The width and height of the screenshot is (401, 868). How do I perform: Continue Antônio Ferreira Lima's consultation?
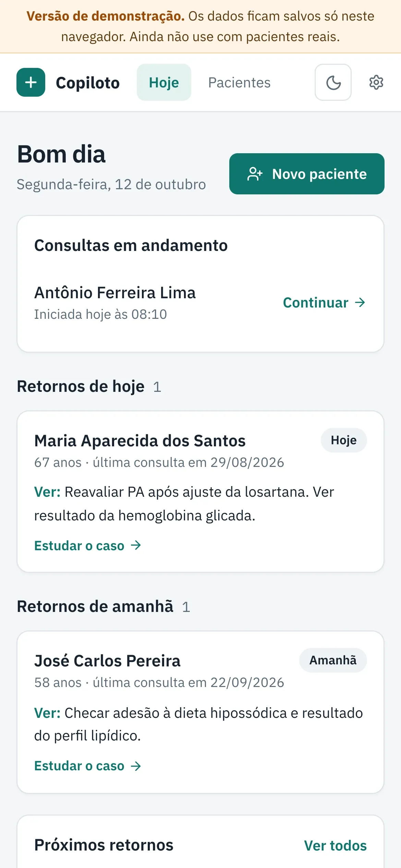pyautogui.click(x=324, y=302)
